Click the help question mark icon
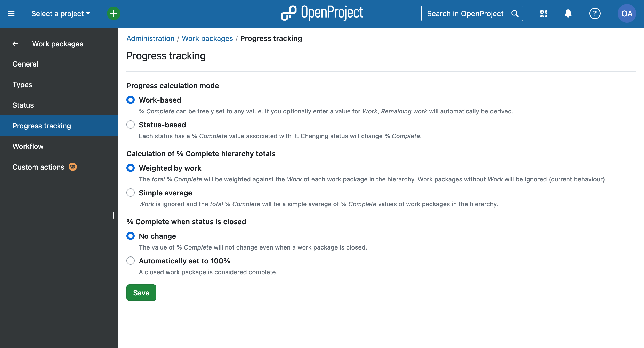Image resolution: width=644 pixels, height=348 pixels. 595,14
